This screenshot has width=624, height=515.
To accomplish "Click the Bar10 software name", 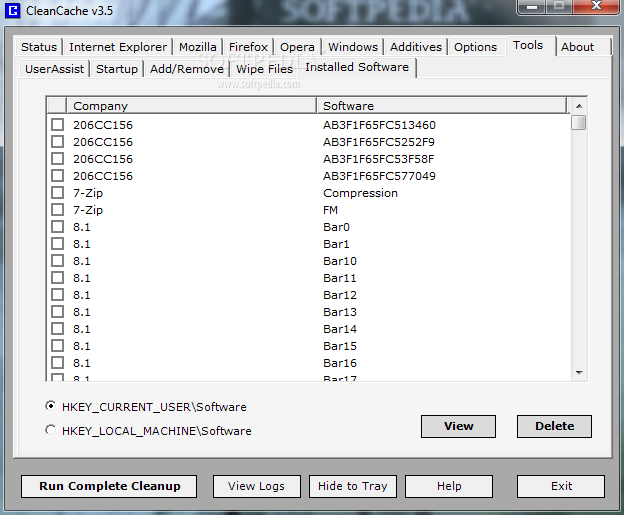I will pos(340,261).
